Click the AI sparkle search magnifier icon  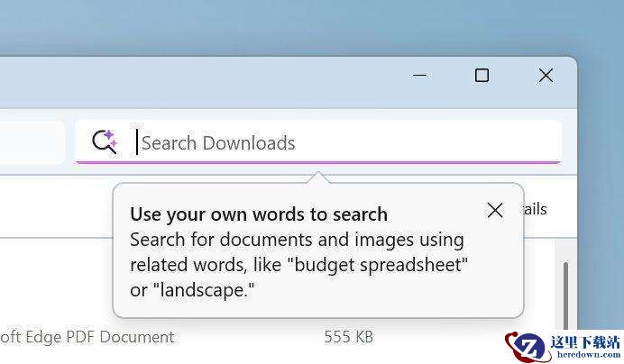tap(105, 141)
